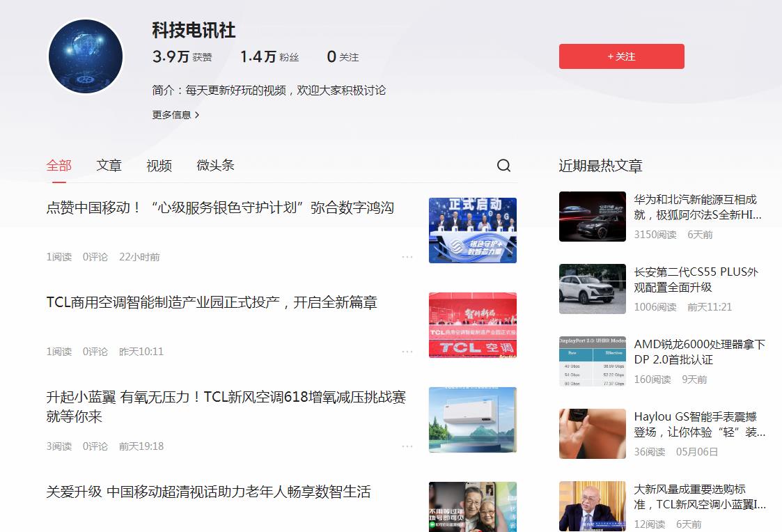Open article 点赞中国移动 心级服务银色守护计划

coord(220,208)
